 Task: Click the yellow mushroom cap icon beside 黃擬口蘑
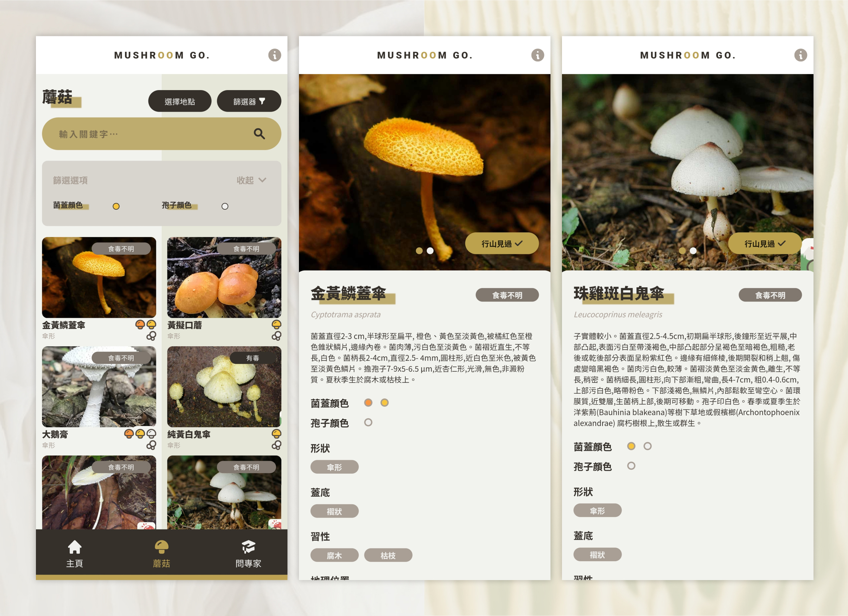tap(276, 324)
